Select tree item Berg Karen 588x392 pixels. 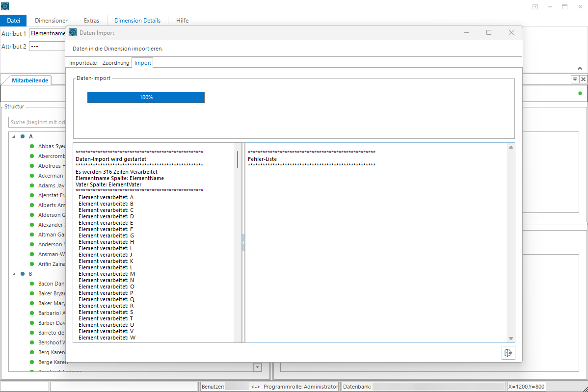coord(52,352)
